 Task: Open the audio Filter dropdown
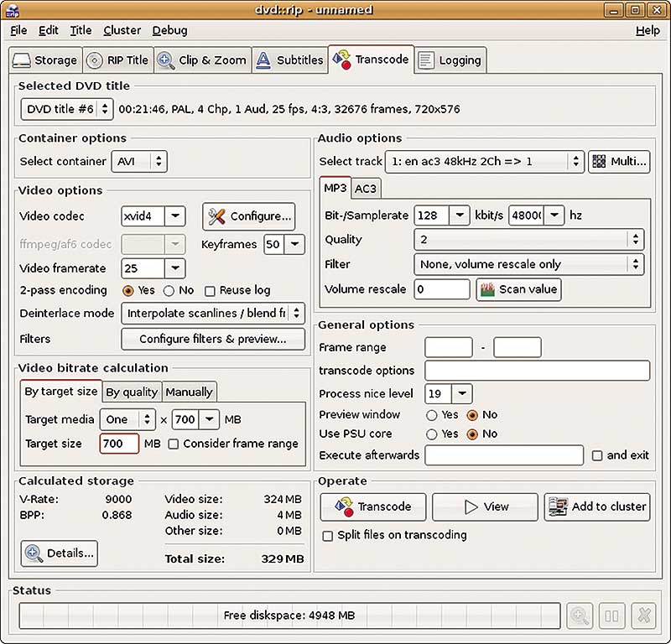click(529, 264)
